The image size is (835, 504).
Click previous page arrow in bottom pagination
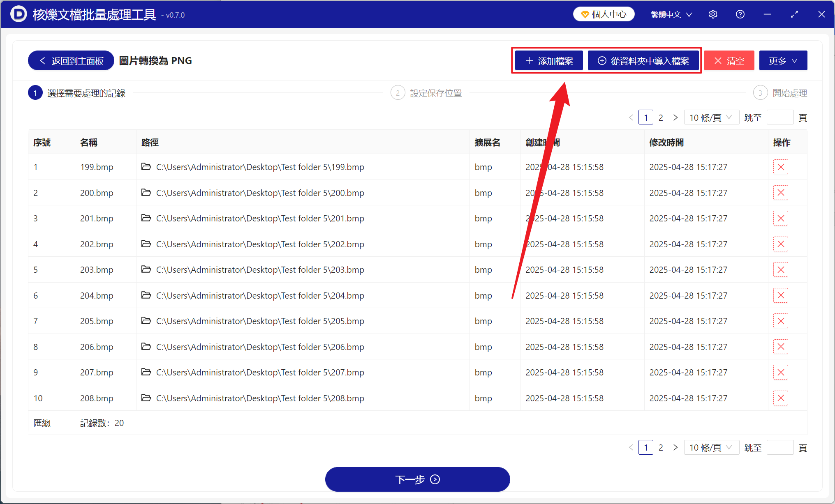[631, 447]
